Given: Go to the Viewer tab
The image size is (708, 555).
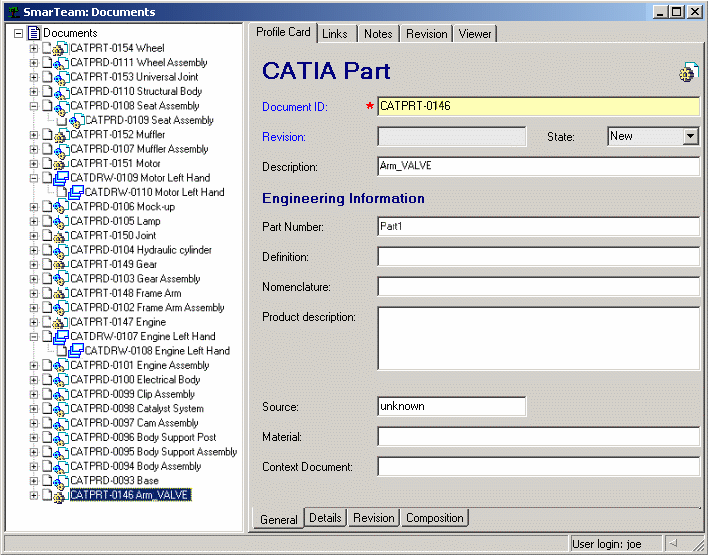Looking at the screenshot, I should [x=475, y=34].
